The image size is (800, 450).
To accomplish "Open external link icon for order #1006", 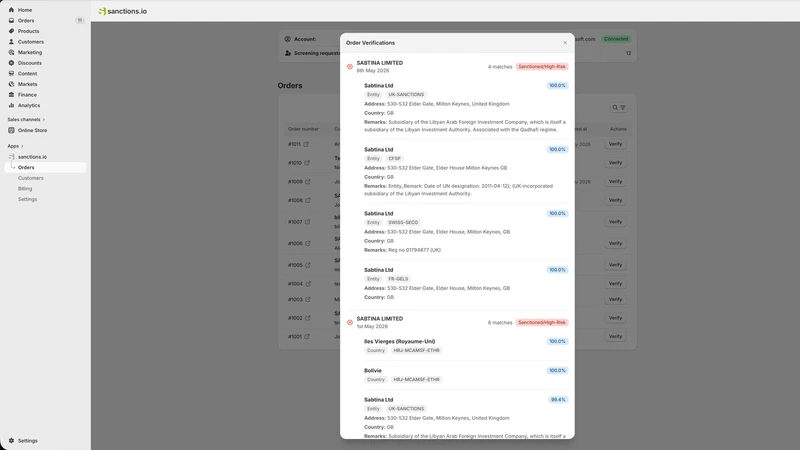I will [x=308, y=243].
